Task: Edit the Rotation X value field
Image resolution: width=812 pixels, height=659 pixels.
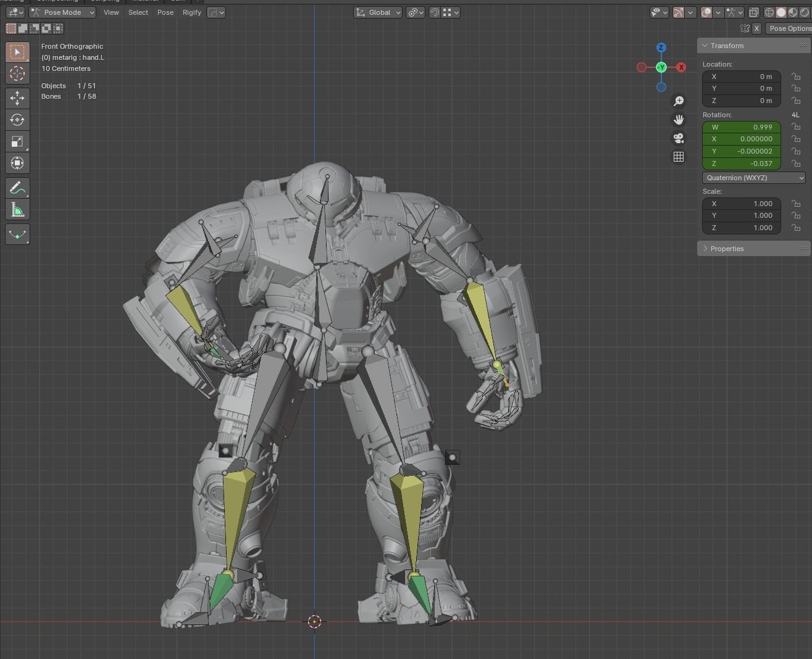Action: (742, 139)
